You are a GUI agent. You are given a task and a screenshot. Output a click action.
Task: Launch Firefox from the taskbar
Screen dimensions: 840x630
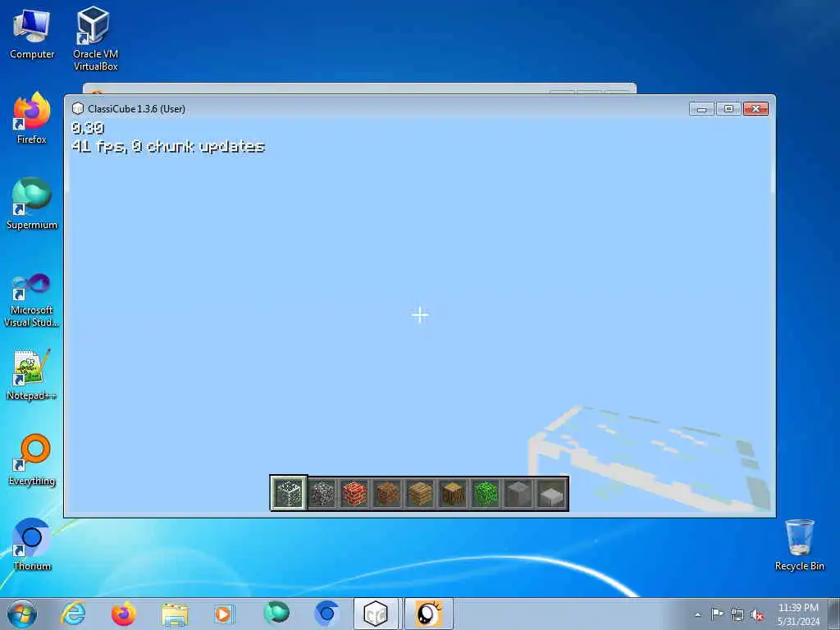pos(124,614)
